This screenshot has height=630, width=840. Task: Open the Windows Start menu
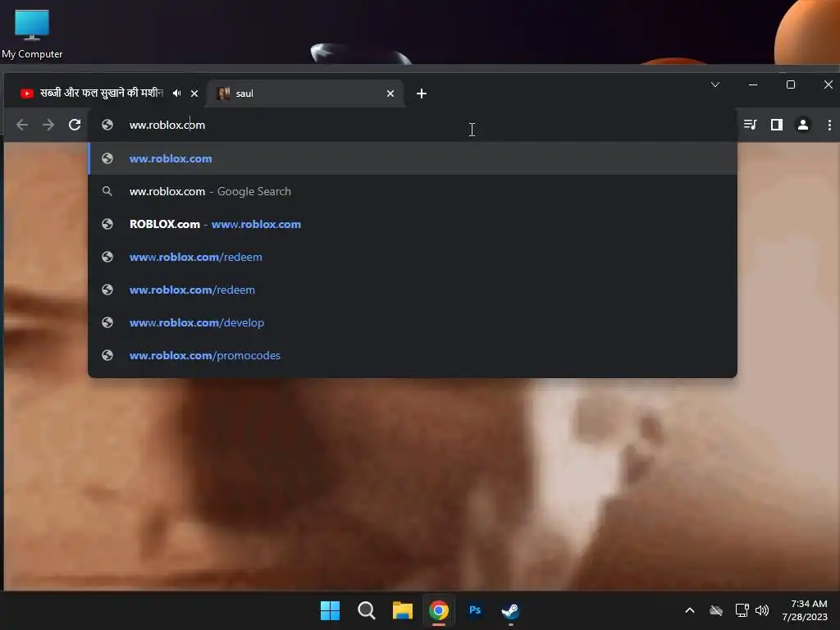tap(330, 610)
